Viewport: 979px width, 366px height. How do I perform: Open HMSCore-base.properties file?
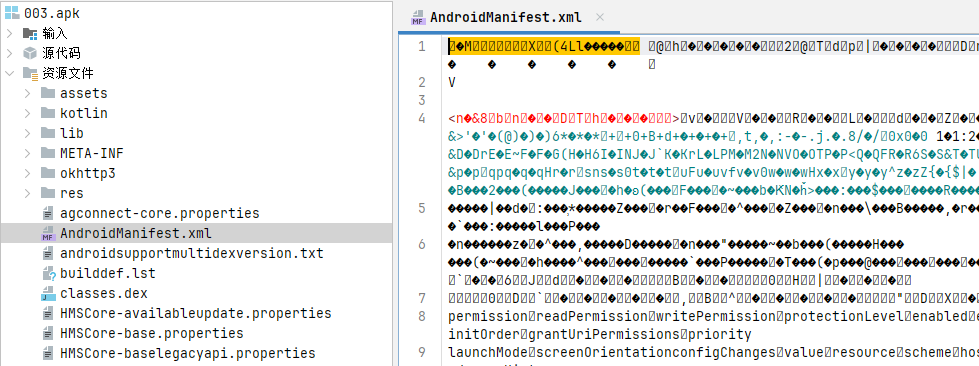tap(152, 333)
